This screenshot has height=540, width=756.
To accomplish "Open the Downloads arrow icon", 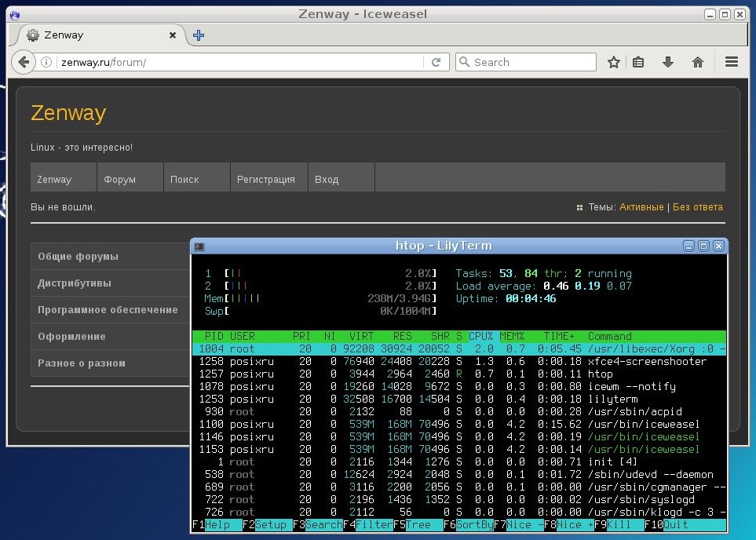I will click(668, 62).
